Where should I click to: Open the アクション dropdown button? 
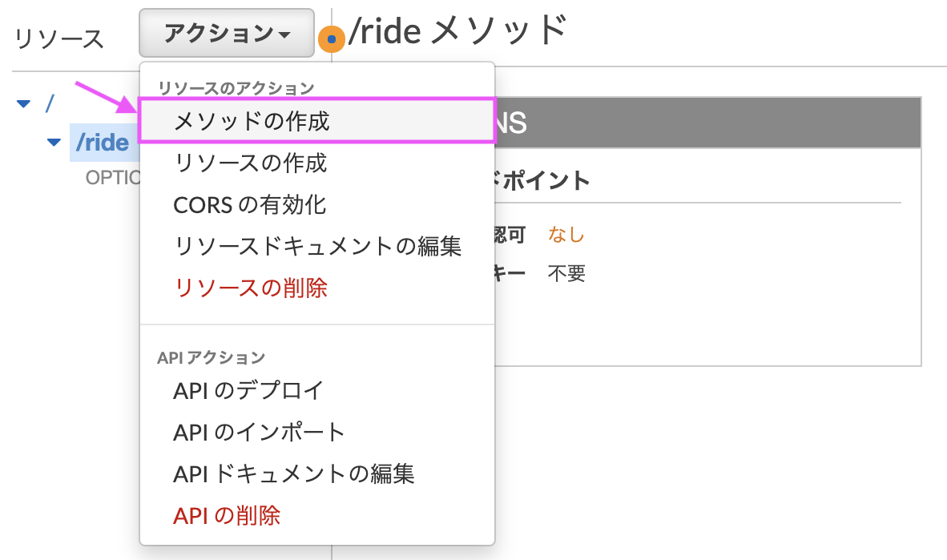tap(226, 32)
